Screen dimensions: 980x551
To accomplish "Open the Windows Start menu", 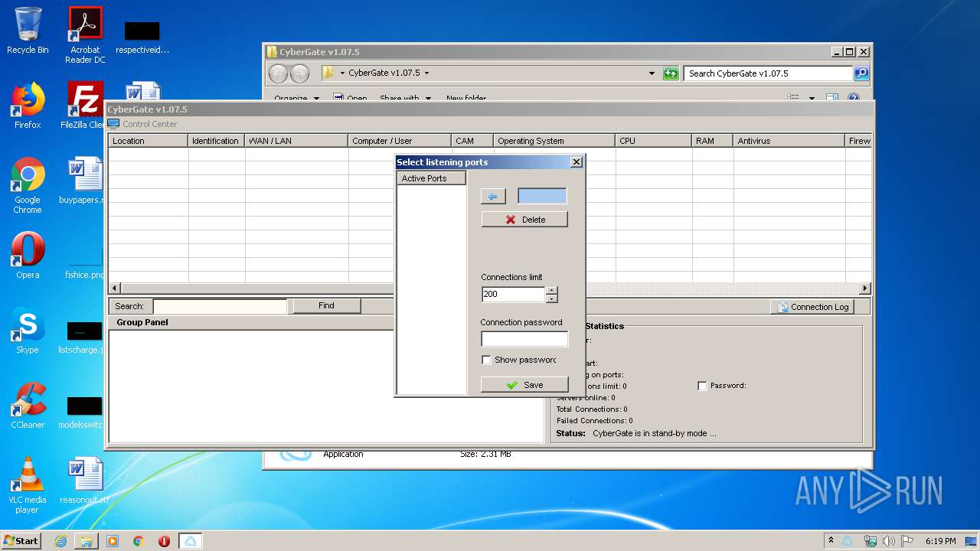I will [21, 540].
